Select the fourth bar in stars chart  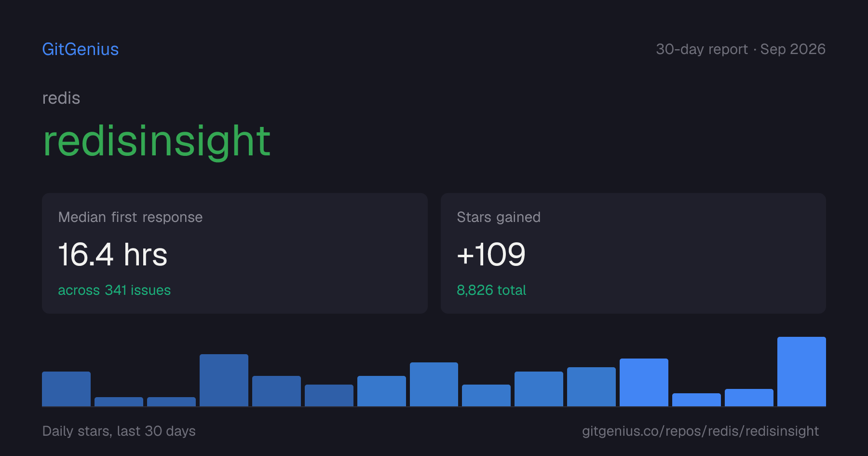[224, 380]
